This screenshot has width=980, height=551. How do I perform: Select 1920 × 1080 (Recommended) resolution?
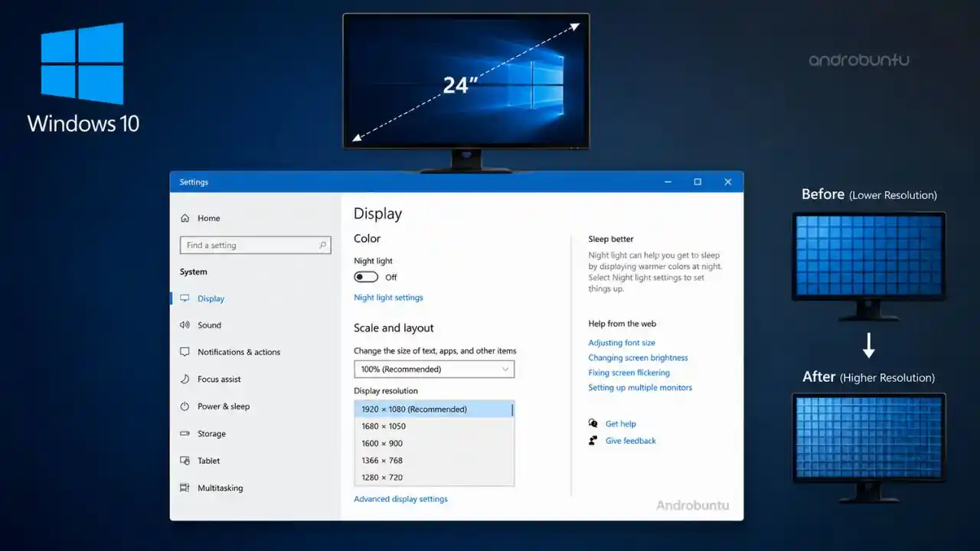pyautogui.click(x=433, y=409)
